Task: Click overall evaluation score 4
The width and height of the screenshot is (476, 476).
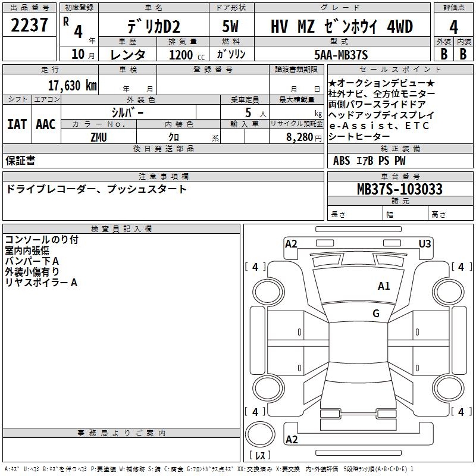Action: point(453,27)
